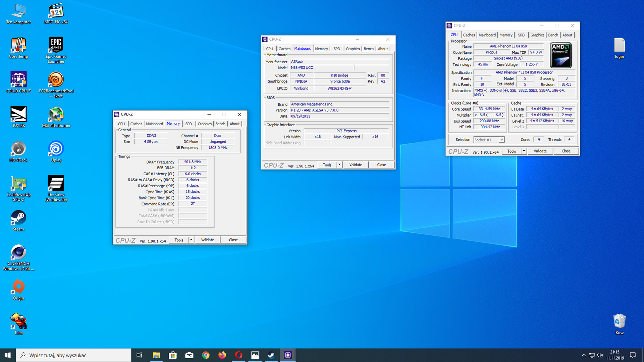644x362 pixels.
Task: Open File Explorer from the taskbar
Action: 156,355
